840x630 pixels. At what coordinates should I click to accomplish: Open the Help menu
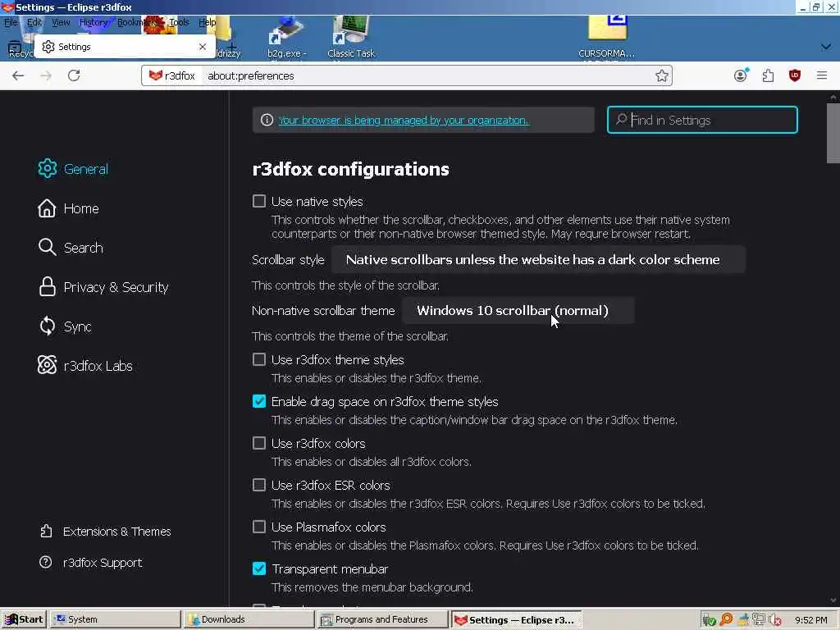pyautogui.click(x=207, y=22)
